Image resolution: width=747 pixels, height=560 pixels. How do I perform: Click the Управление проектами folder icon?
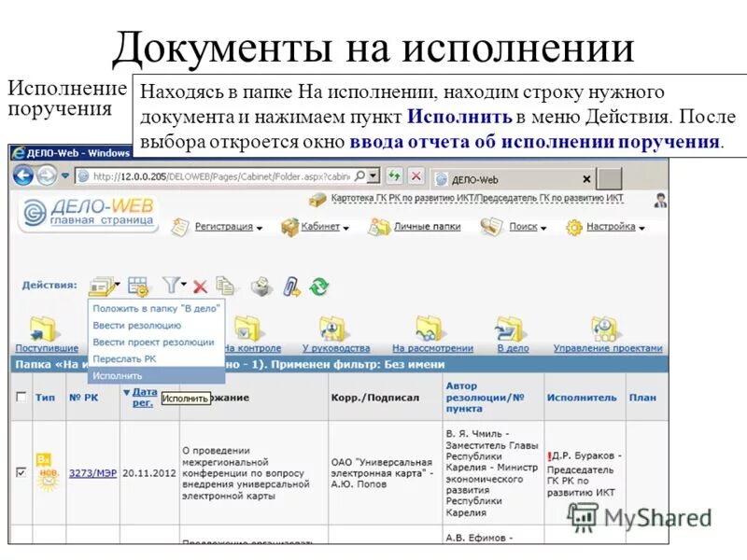(604, 329)
